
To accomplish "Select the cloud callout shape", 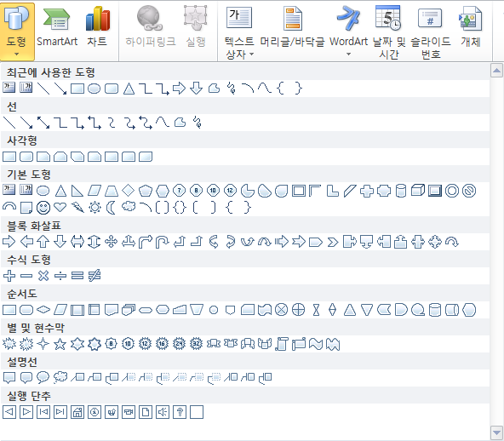I will pyautogui.click(x=60, y=377).
